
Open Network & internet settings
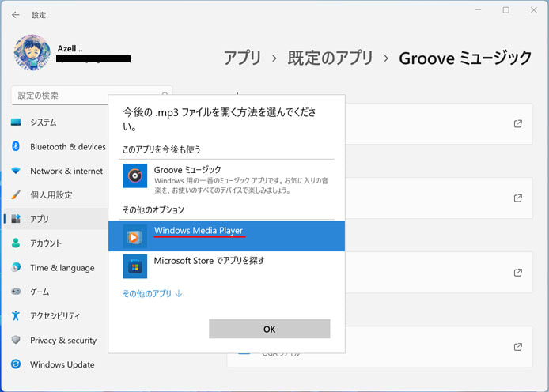[x=66, y=171]
